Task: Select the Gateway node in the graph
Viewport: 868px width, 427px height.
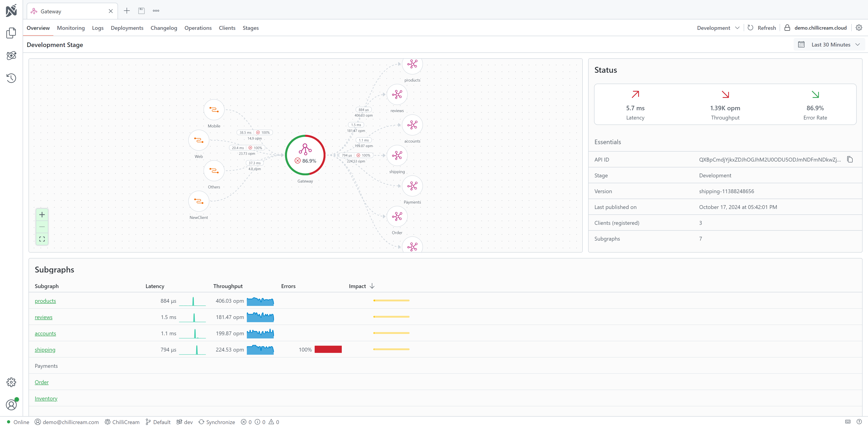Action: tap(305, 155)
